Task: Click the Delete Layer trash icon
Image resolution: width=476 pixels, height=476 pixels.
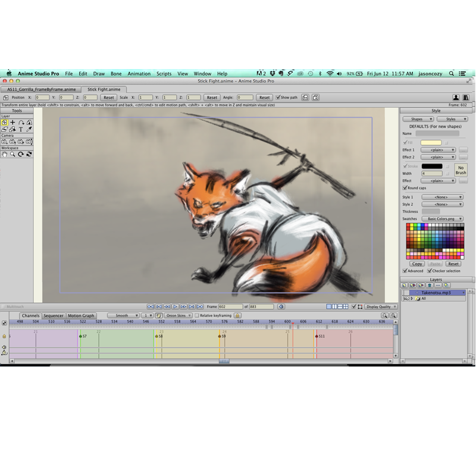Action: coord(430,286)
